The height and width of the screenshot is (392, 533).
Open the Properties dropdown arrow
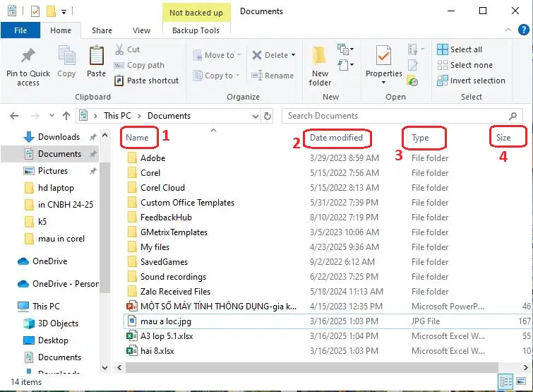coord(383,82)
